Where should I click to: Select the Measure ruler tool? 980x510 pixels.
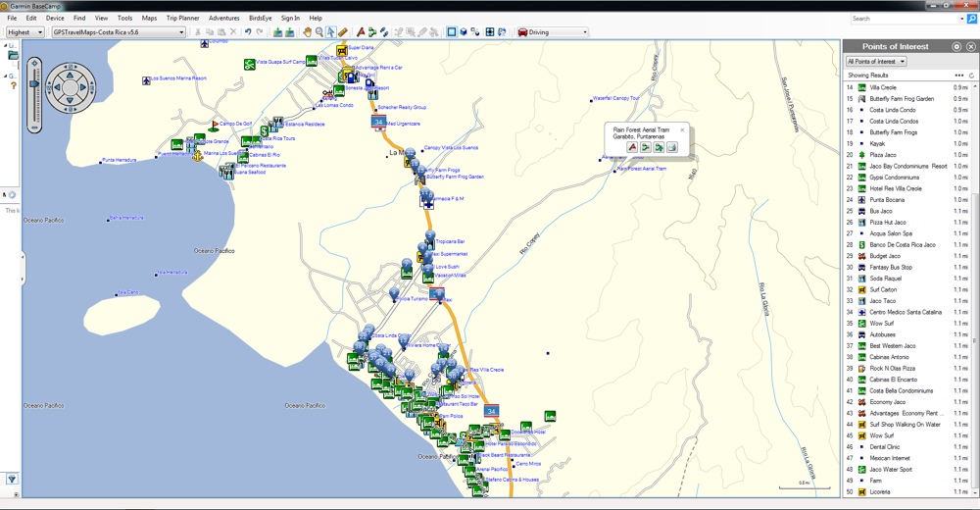pyautogui.click(x=342, y=32)
